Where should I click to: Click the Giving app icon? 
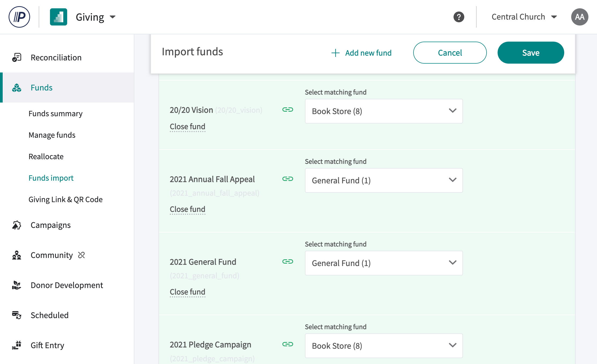[58, 17]
